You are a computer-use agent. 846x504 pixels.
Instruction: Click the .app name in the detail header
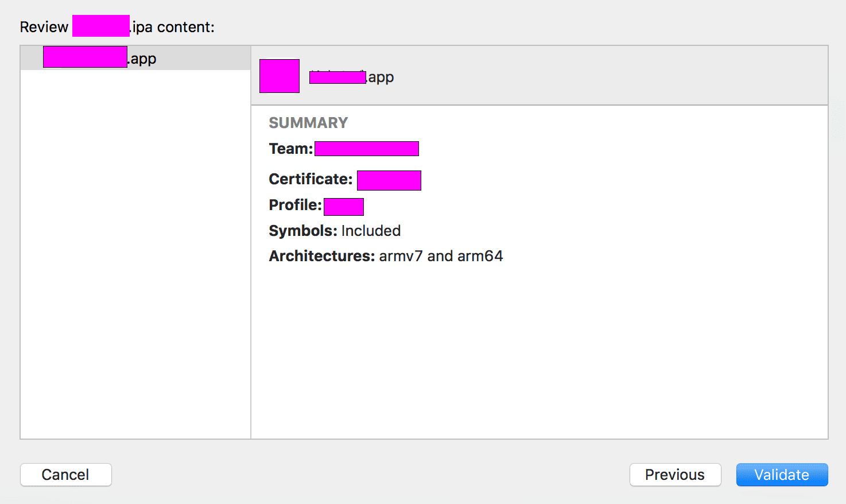tap(351, 77)
